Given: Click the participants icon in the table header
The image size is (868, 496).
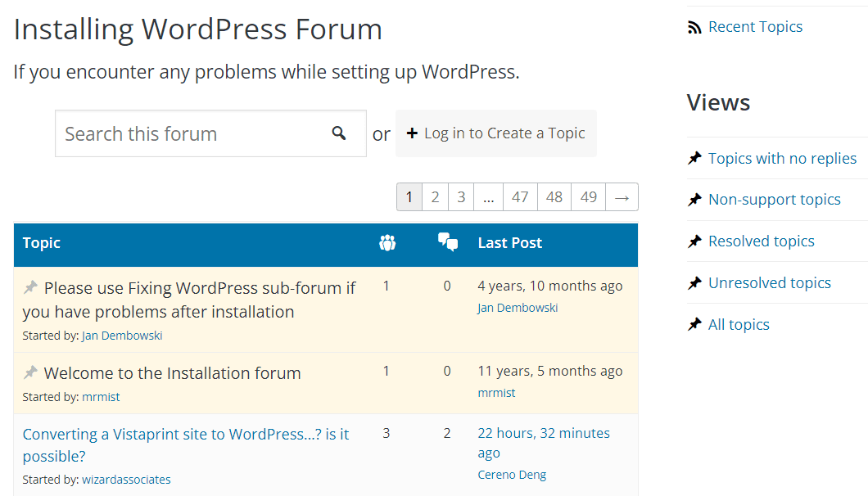Looking at the screenshot, I should (x=387, y=242).
